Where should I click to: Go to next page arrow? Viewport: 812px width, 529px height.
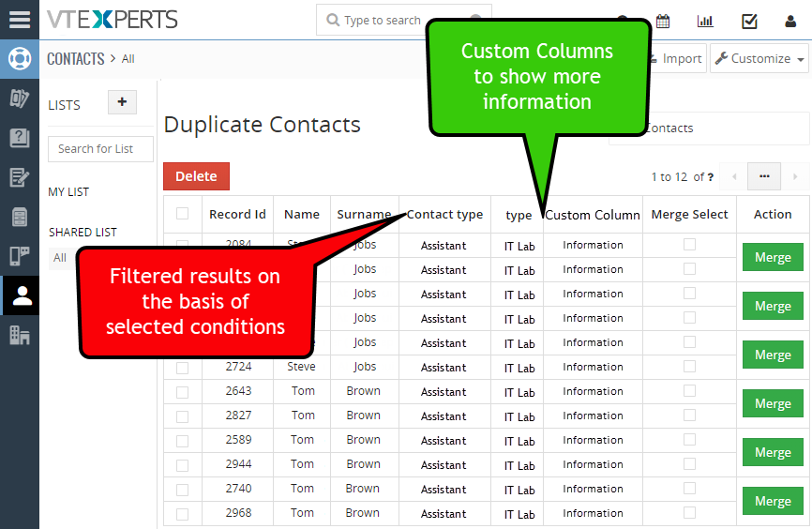795,176
